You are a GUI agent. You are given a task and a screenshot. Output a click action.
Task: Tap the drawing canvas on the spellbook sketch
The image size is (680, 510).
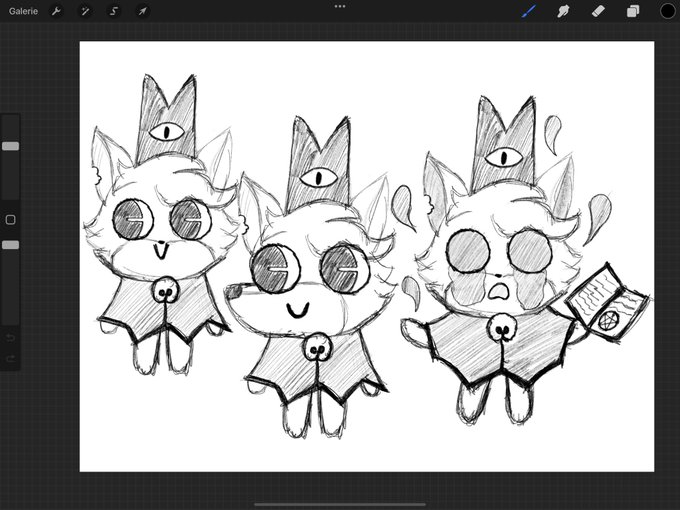pyautogui.click(x=607, y=302)
